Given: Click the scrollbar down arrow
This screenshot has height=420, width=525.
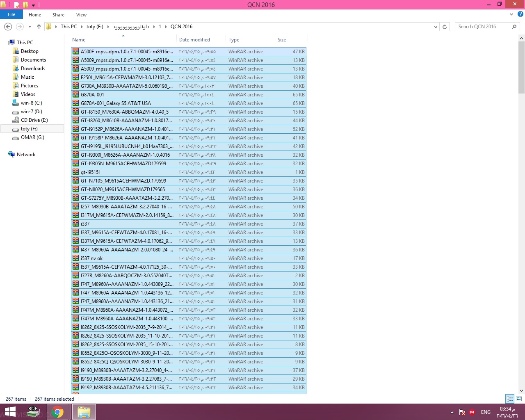Looking at the screenshot, I should [521, 390].
